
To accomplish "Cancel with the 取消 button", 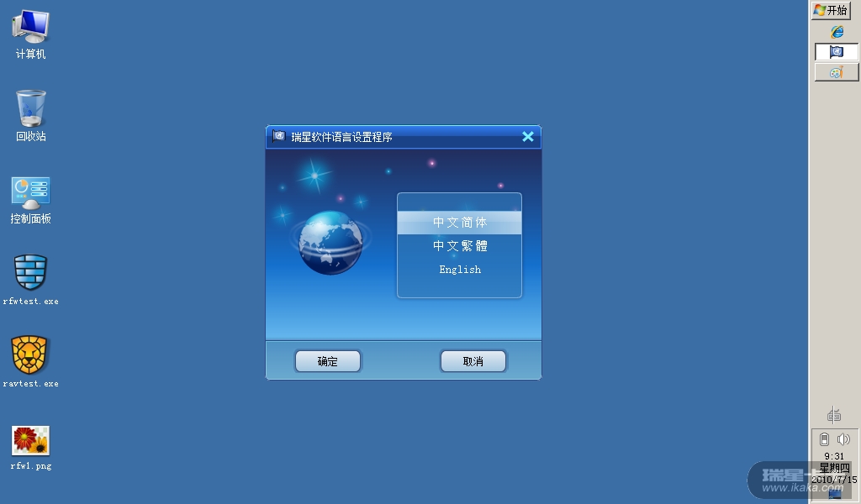I will point(473,361).
